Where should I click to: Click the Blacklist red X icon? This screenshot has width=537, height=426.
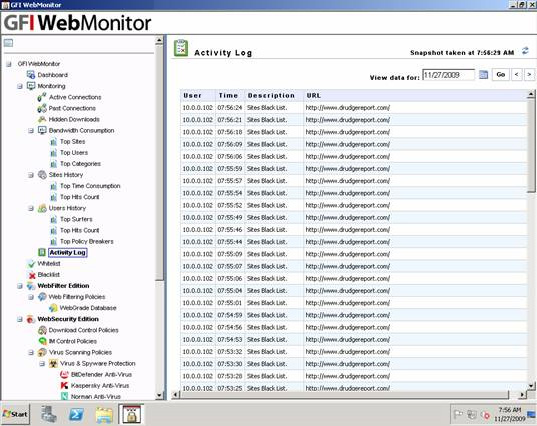pos(32,275)
